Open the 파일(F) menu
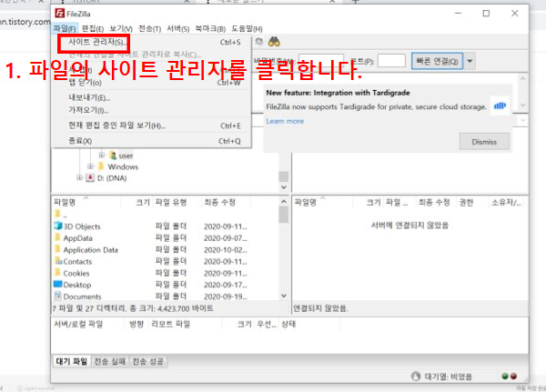 (65, 28)
